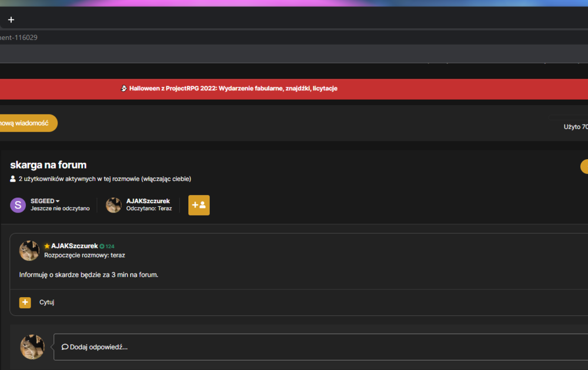Open the Halloween z ProjectRPG 2022 announcement

click(233, 88)
